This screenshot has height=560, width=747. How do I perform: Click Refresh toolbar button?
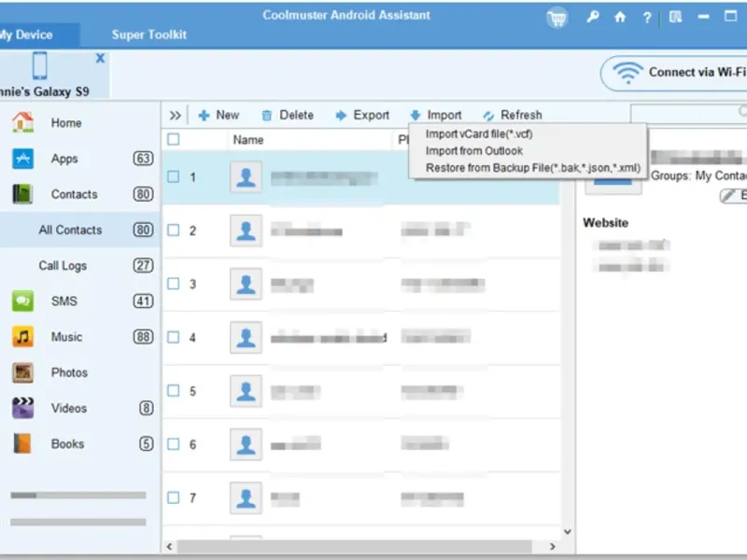tap(512, 115)
